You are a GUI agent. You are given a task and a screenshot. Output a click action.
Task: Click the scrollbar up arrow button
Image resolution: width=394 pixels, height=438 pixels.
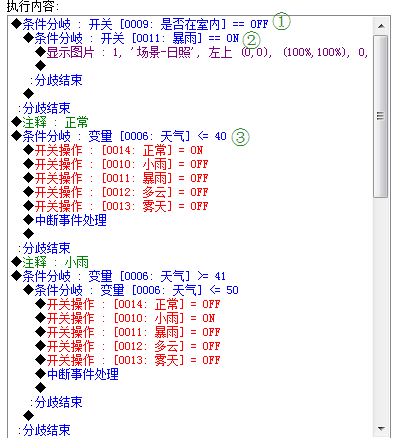pos(381,25)
